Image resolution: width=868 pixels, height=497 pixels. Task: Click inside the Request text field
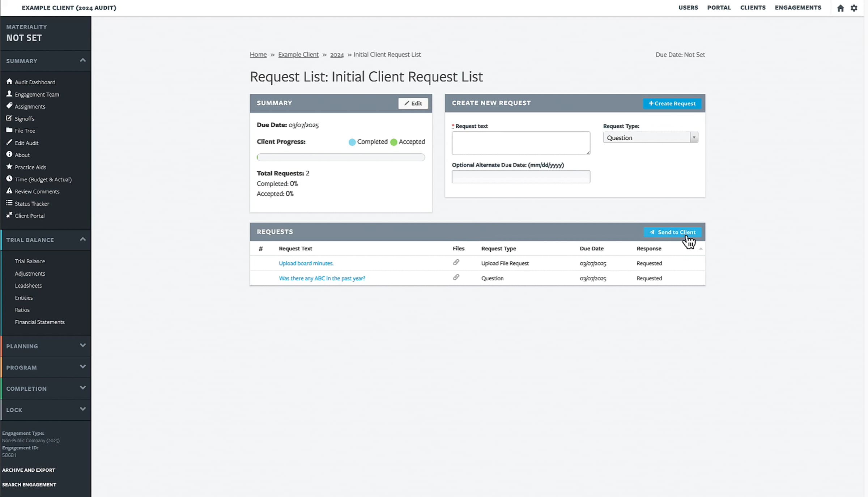520,143
